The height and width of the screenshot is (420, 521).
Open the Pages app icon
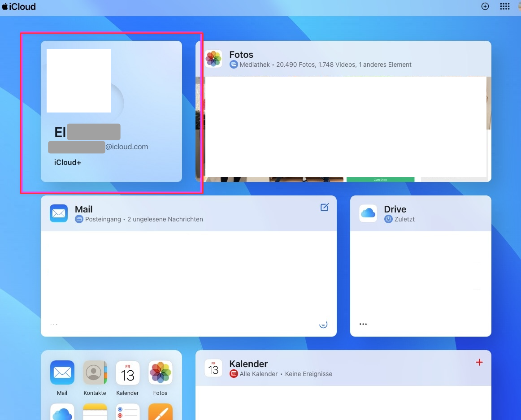pyautogui.click(x=160, y=412)
